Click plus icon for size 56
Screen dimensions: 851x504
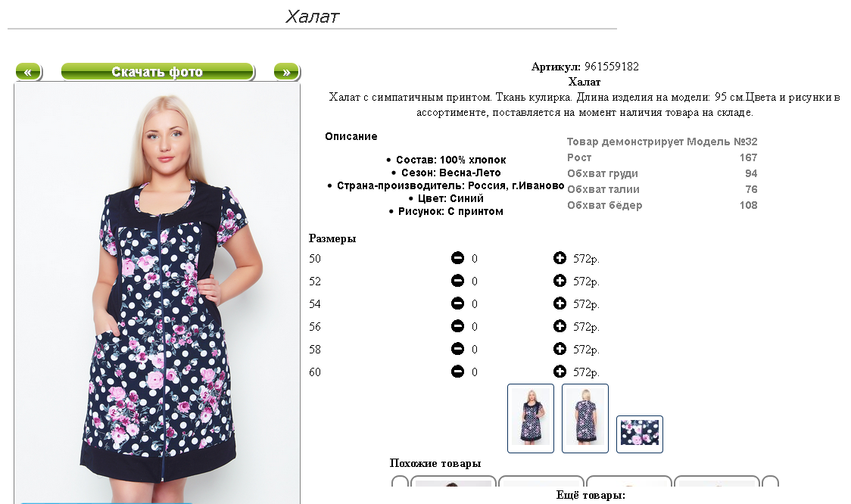pos(560,326)
